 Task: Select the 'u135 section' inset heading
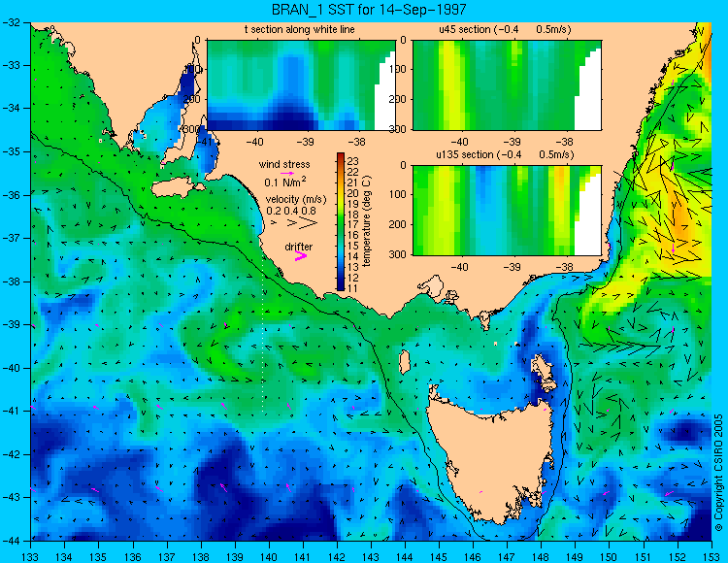pos(505,154)
